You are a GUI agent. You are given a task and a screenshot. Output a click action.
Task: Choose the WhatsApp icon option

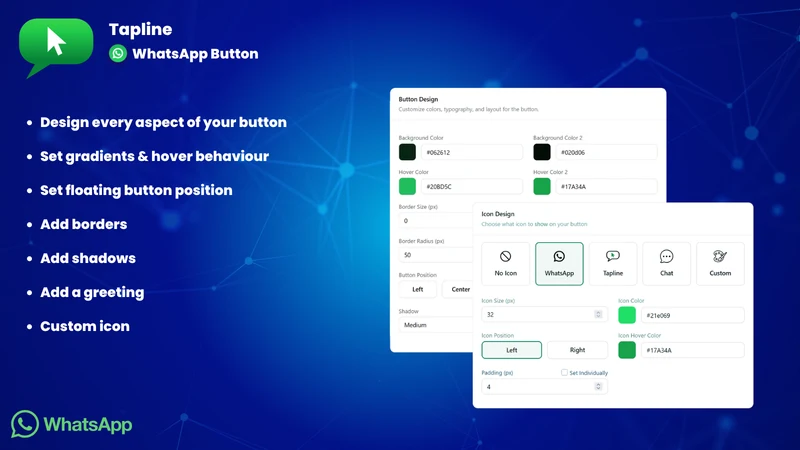[559, 264]
